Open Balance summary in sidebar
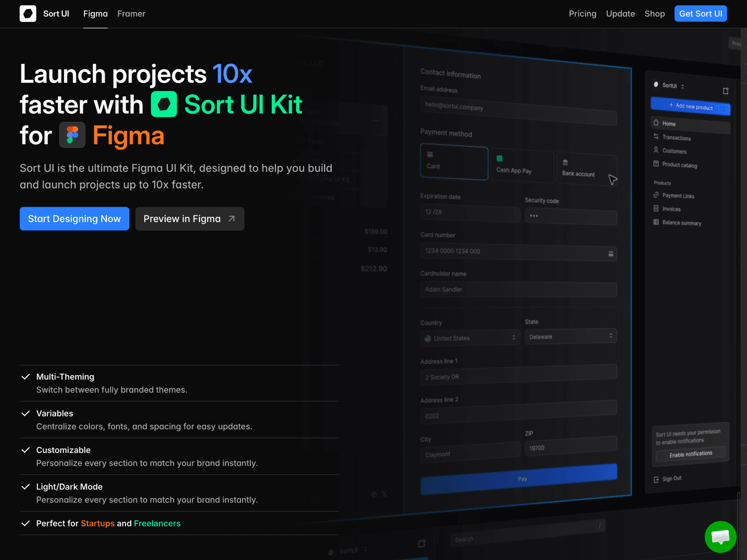The image size is (747, 560). [x=682, y=223]
